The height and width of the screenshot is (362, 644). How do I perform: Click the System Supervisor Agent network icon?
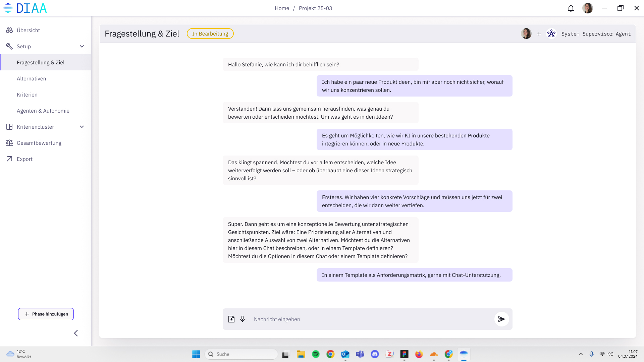551,34
